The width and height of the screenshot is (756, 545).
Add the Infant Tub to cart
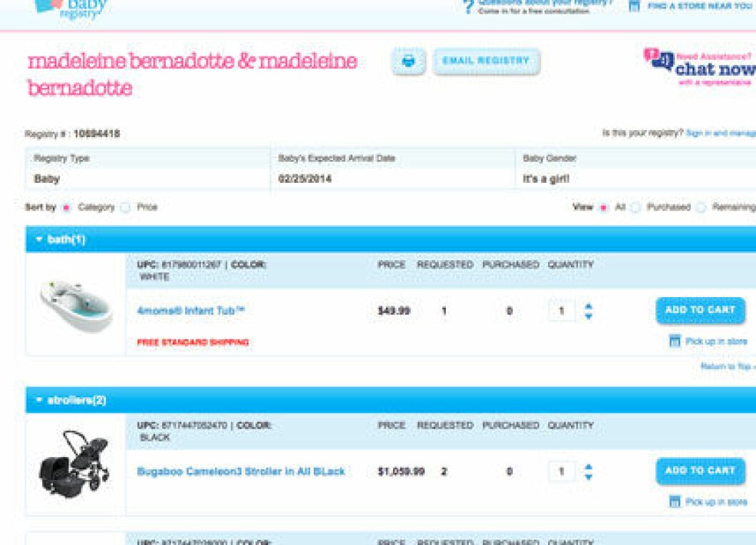click(700, 310)
